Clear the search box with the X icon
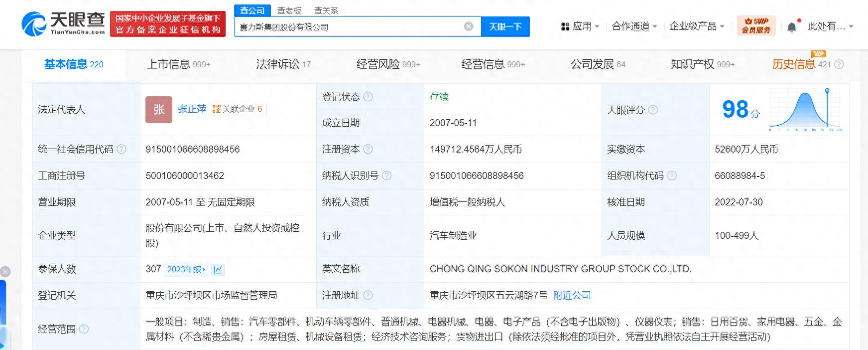This screenshot has width=868, height=350. (469, 26)
